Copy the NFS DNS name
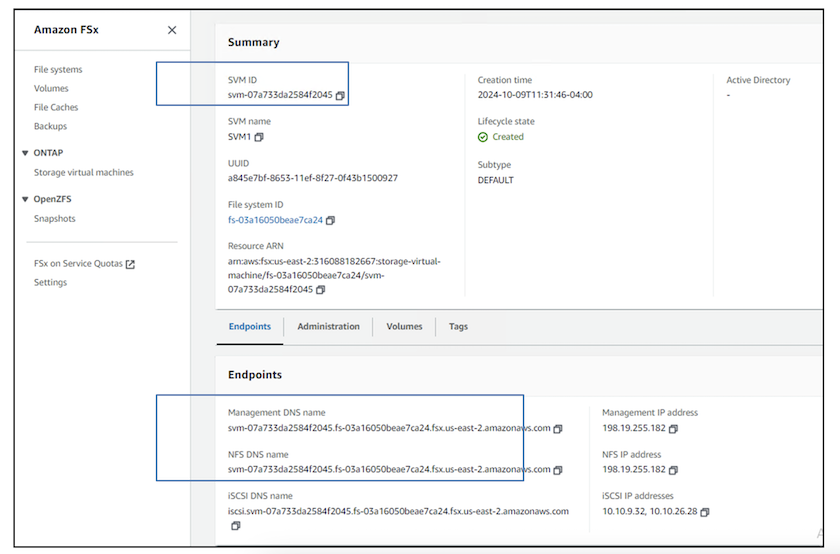Viewport: 840px width, 554px height. pos(558,469)
